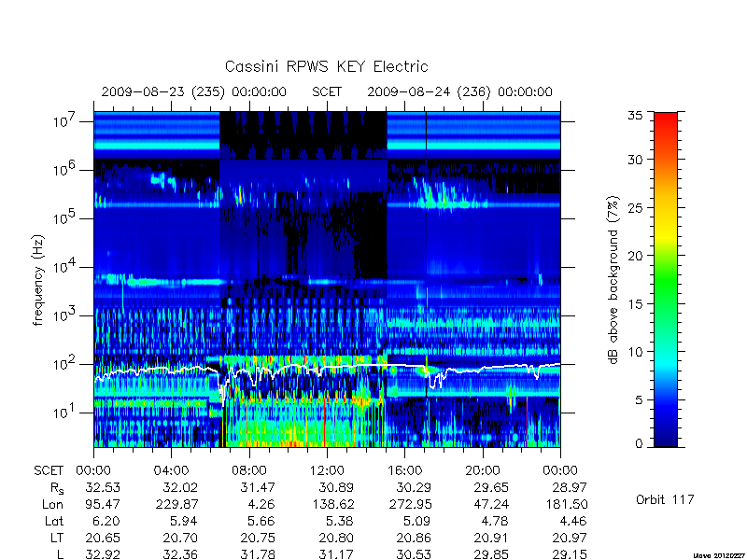Click the black data gap in the spectrogram top band
This screenshot has width=747, height=560.
click(x=303, y=135)
